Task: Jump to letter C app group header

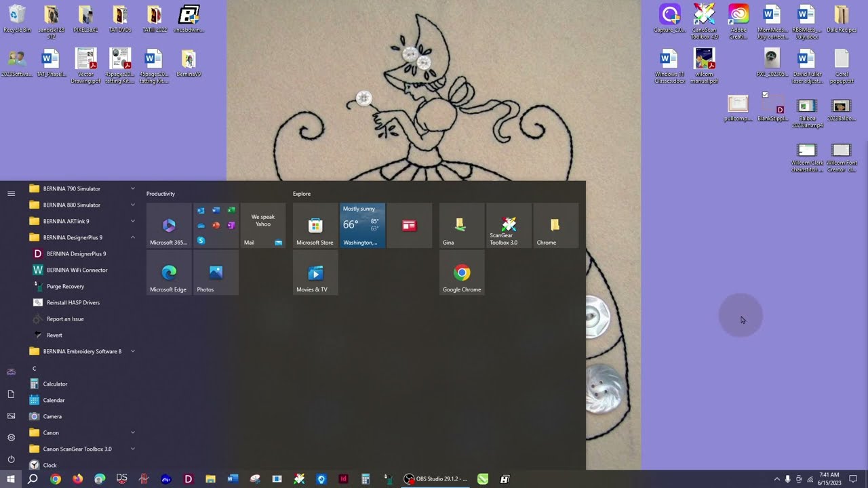Action: (x=34, y=368)
